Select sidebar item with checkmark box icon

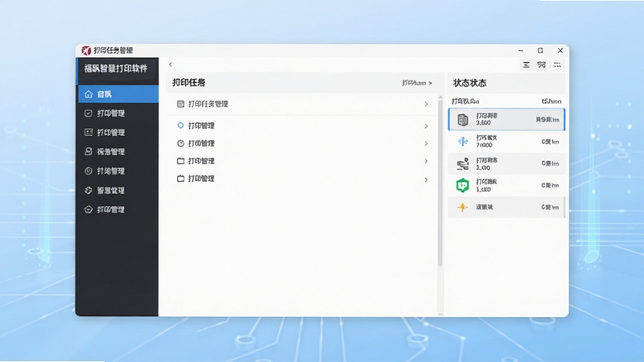[x=118, y=113]
